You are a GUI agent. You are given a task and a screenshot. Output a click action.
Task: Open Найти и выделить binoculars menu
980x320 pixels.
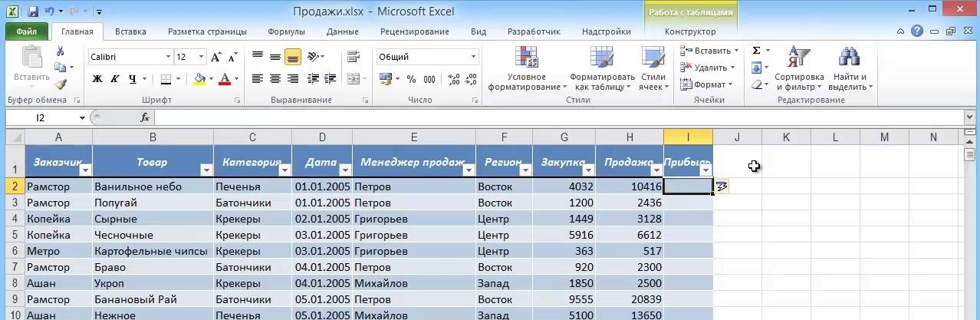[x=850, y=68]
